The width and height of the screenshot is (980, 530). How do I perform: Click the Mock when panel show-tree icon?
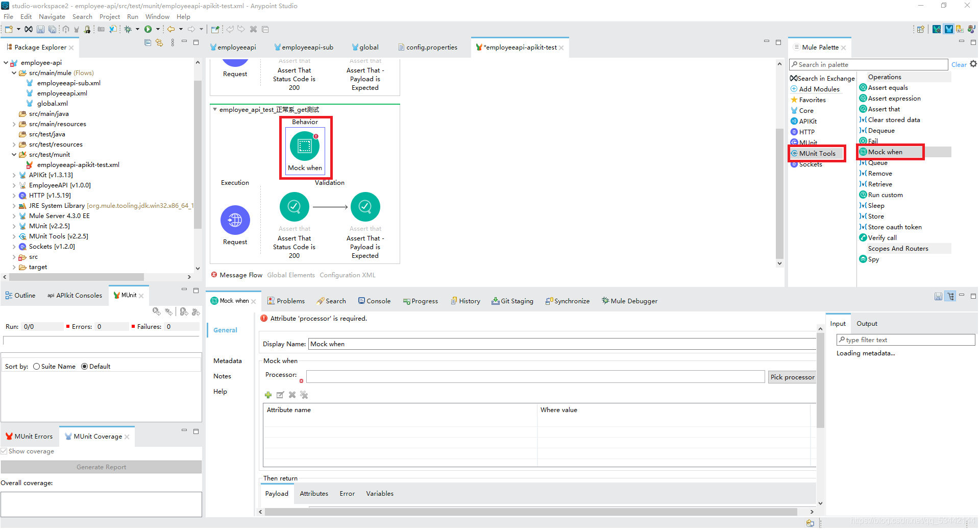pos(950,296)
